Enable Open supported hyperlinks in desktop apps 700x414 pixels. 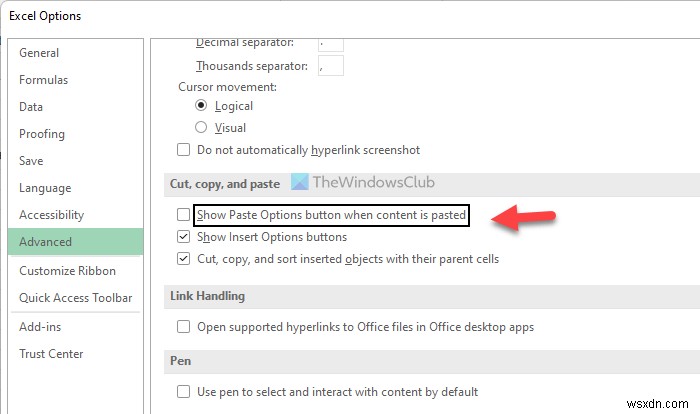tap(183, 327)
